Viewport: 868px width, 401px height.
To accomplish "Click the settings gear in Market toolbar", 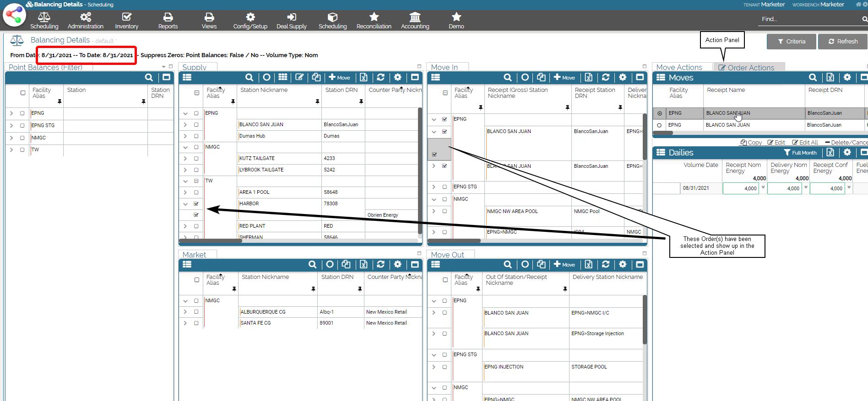I will click(x=397, y=264).
